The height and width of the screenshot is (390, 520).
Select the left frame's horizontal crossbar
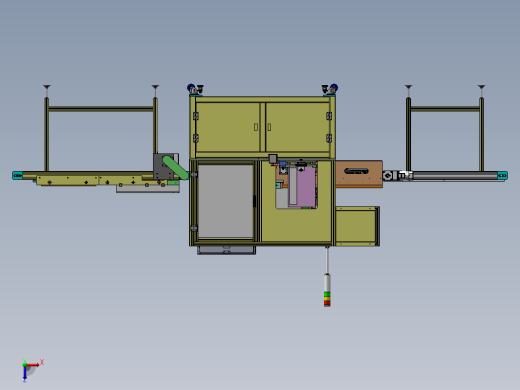point(101,109)
